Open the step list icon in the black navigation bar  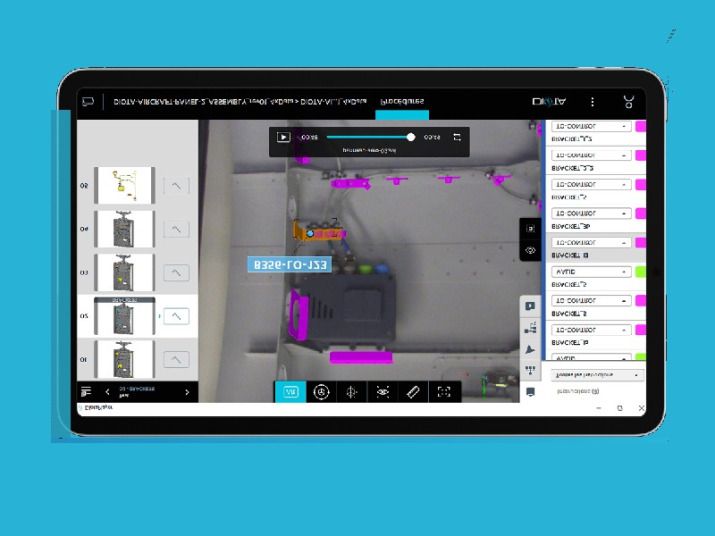pos(86,392)
